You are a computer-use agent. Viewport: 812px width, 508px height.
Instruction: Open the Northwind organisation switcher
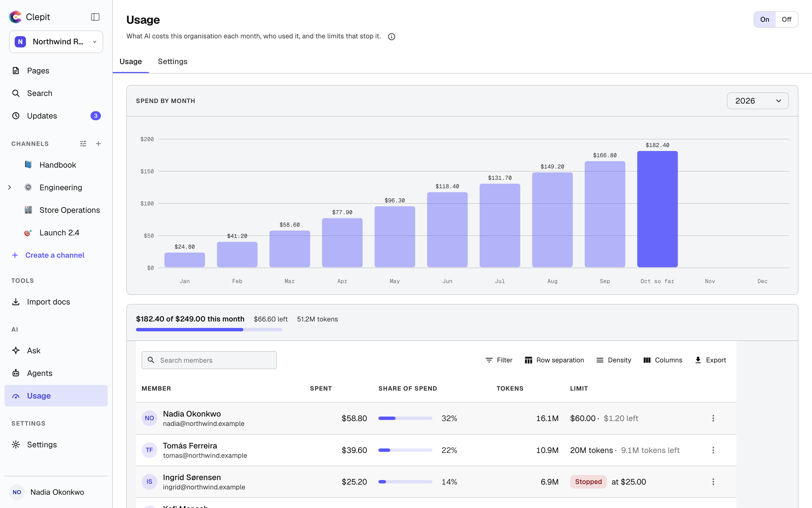pos(56,42)
